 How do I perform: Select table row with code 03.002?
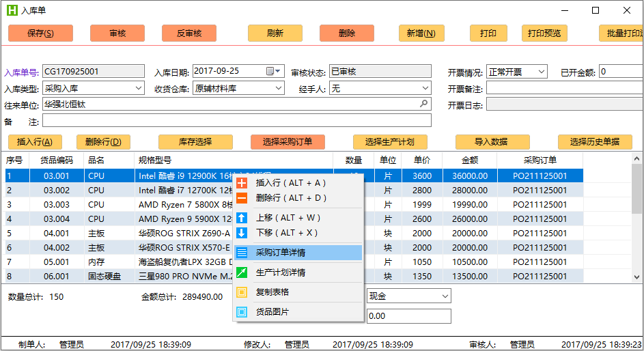click(x=294, y=191)
